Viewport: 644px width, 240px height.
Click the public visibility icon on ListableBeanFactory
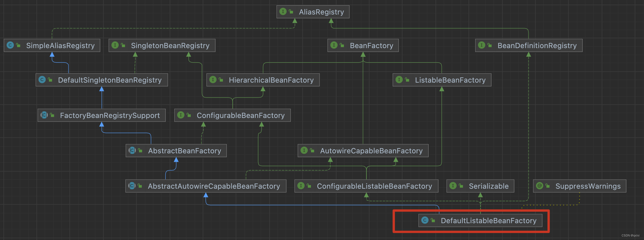(407, 80)
